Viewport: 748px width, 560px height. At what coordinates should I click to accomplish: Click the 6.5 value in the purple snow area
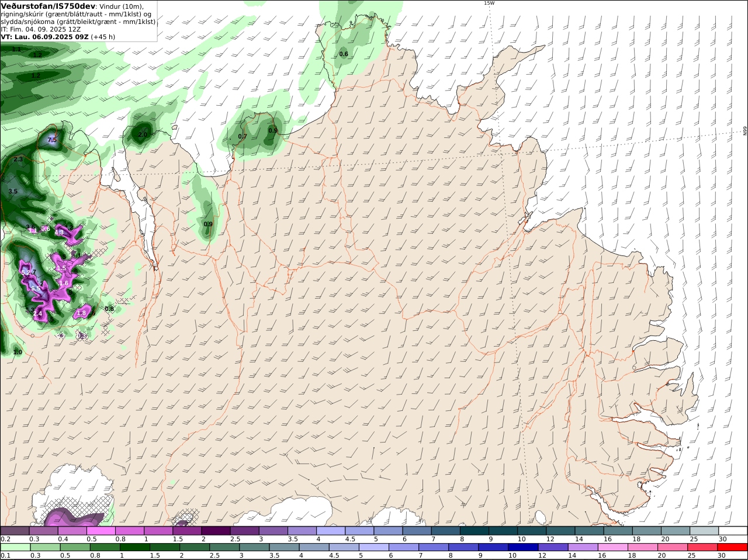pyautogui.click(x=36, y=289)
